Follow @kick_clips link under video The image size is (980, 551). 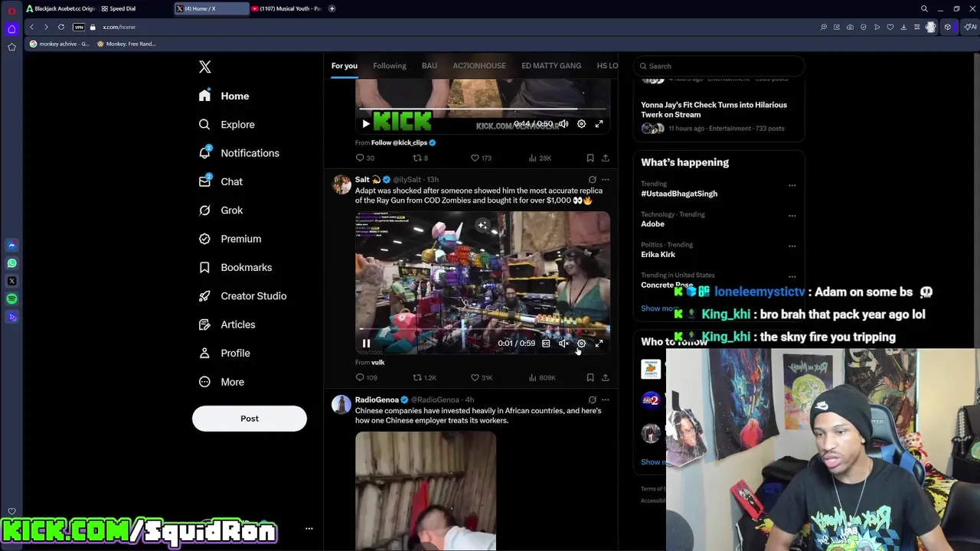tap(403, 142)
